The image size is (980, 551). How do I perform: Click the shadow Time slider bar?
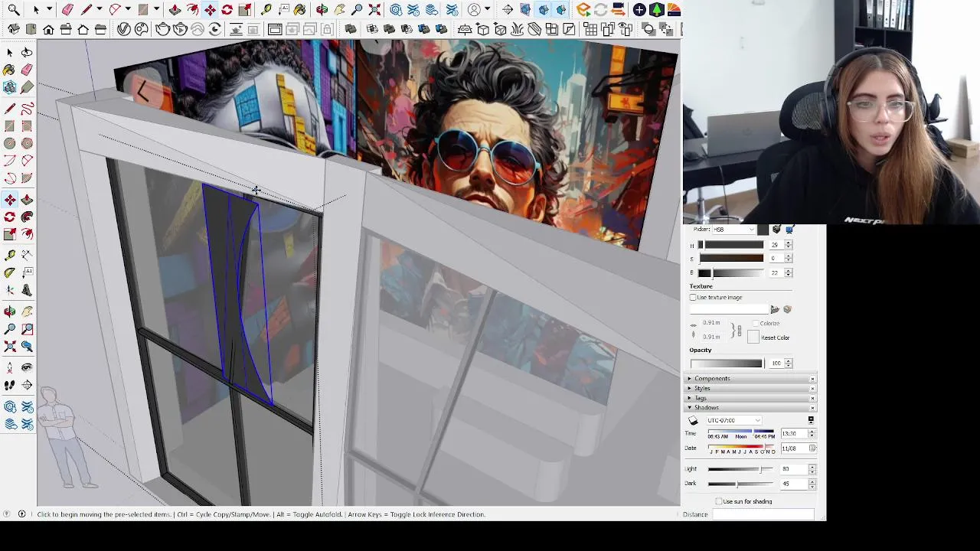pyautogui.click(x=741, y=431)
